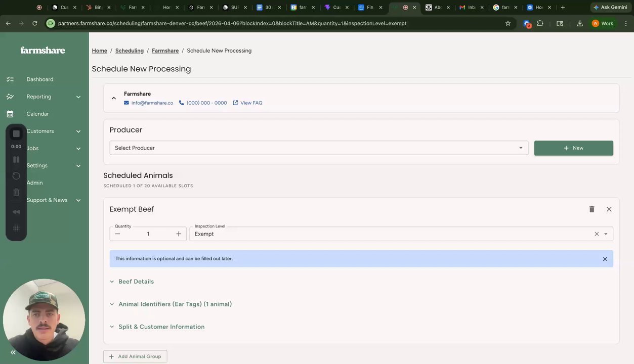Click the rewind icon in recorder widget

coord(16,212)
